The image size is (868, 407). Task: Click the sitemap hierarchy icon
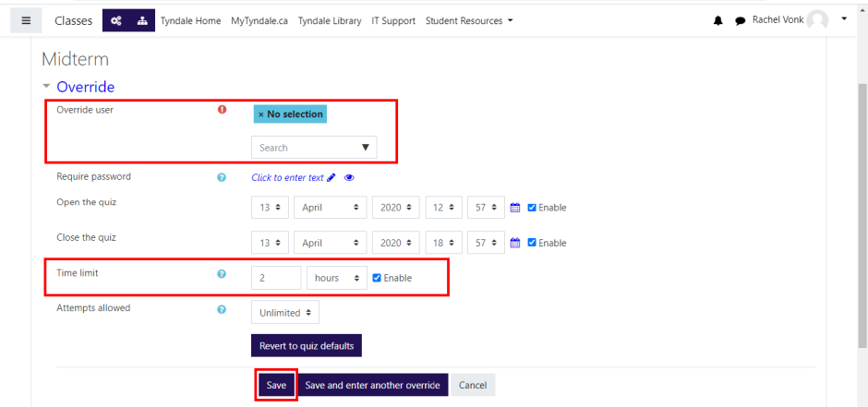pyautogui.click(x=141, y=20)
